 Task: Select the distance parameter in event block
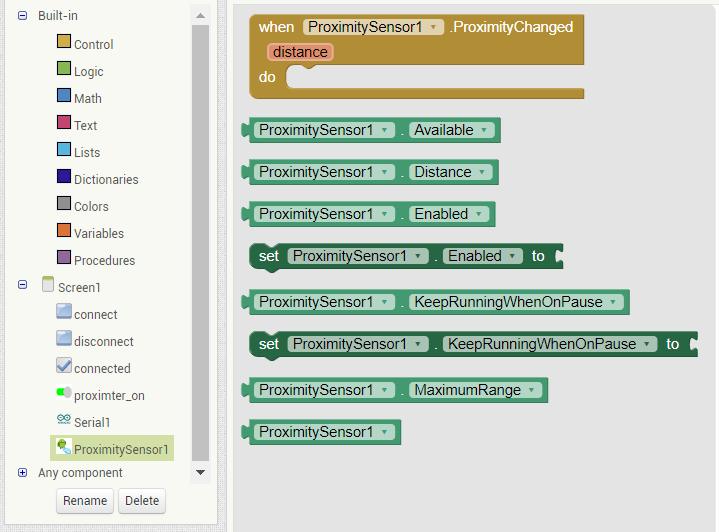(x=300, y=52)
